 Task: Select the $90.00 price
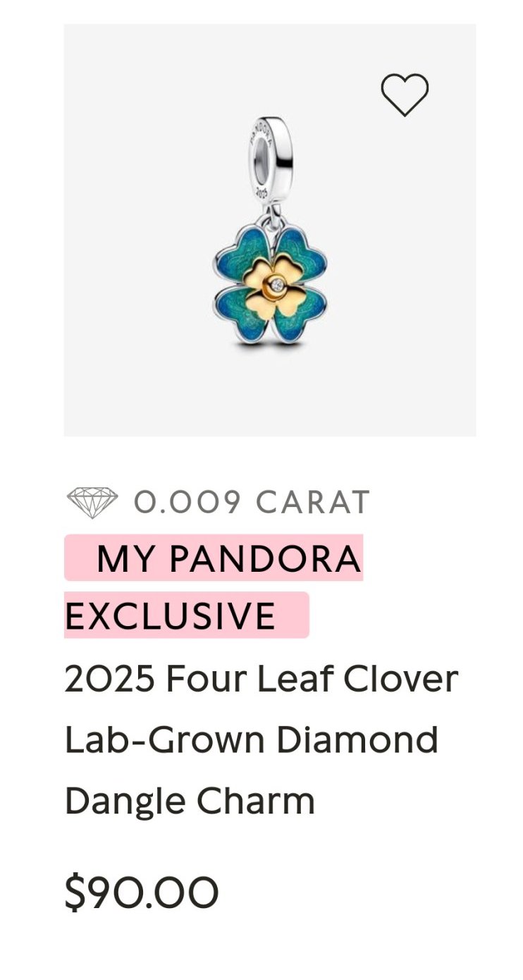(142, 893)
